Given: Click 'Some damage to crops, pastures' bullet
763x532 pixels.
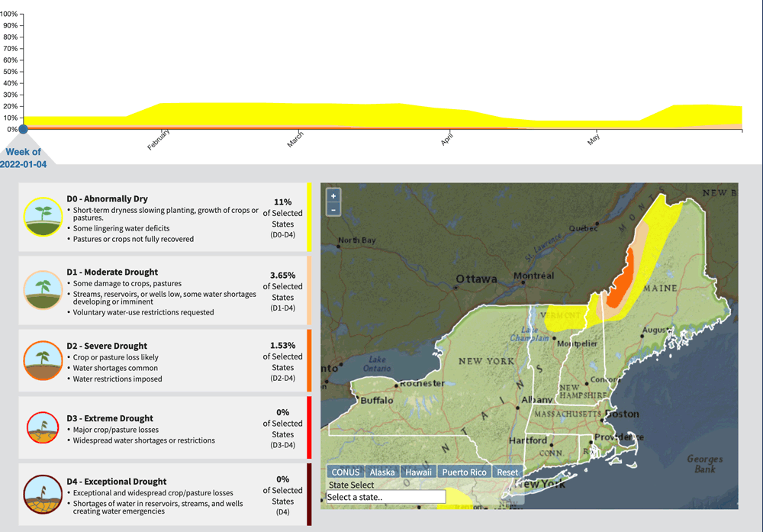Looking at the screenshot, I should tap(127, 283).
